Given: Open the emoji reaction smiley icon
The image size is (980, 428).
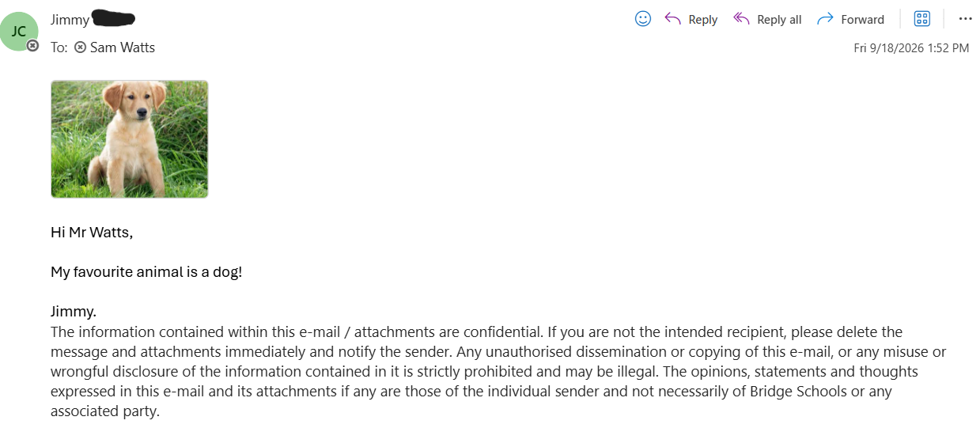Looking at the screenshot, I should point(643,19).
